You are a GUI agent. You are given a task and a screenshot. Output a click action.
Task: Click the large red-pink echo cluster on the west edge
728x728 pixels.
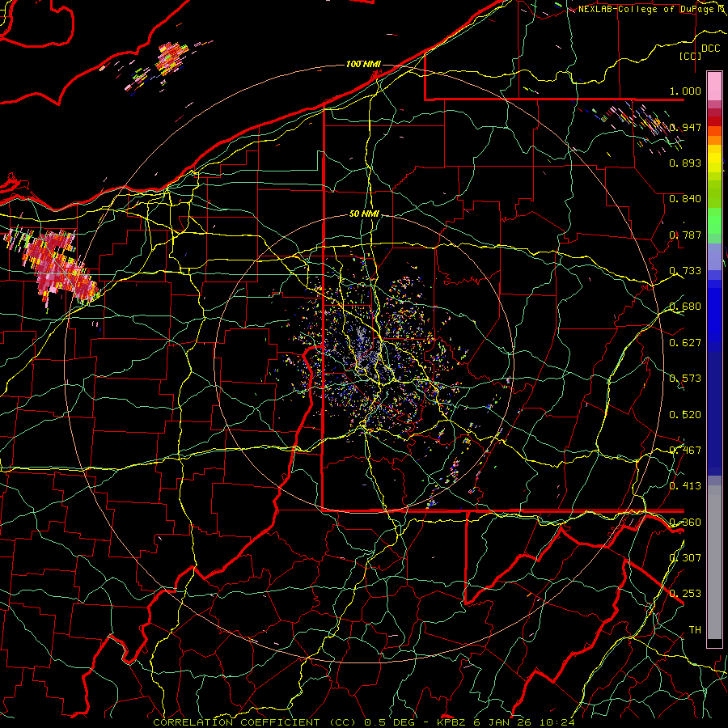55,267
